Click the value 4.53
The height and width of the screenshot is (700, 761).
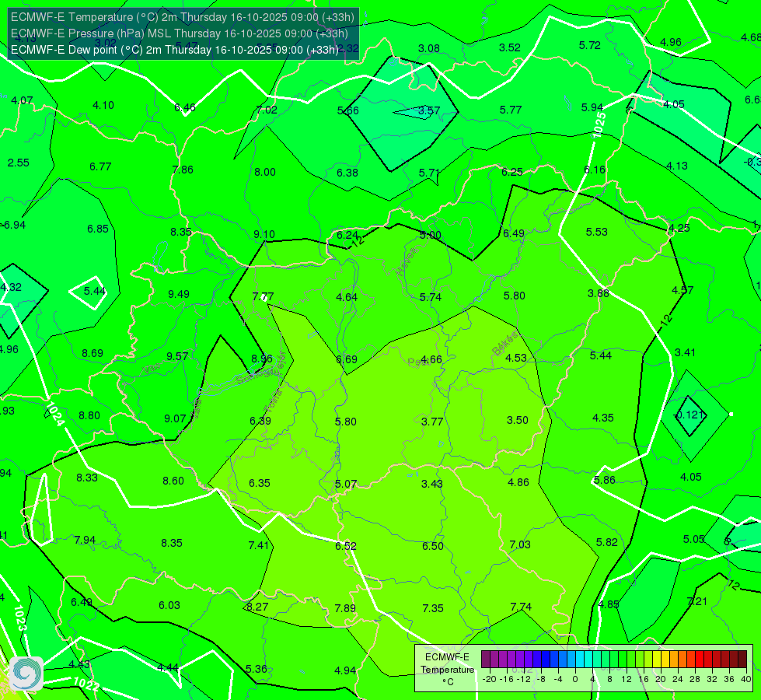tap(516, 358)
